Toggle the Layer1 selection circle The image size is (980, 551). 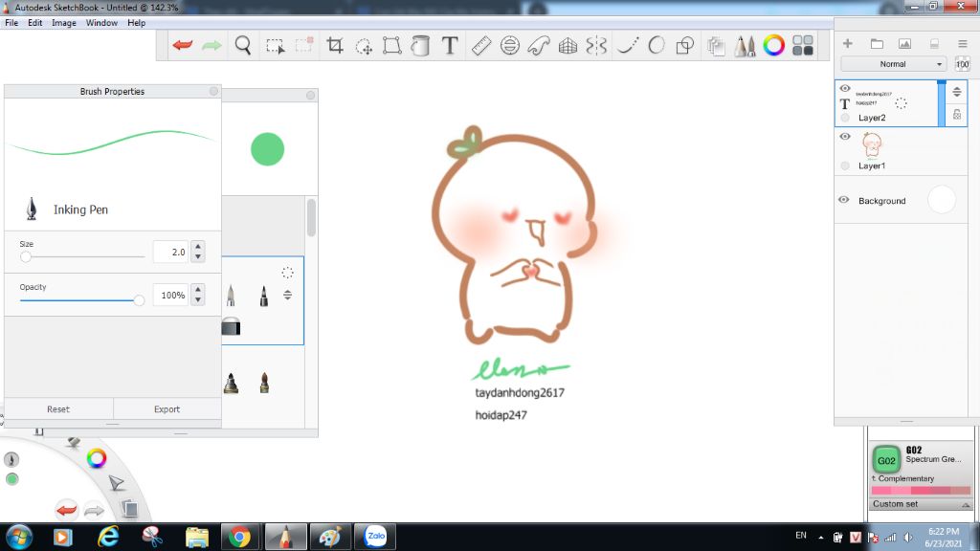pos(845,165)
